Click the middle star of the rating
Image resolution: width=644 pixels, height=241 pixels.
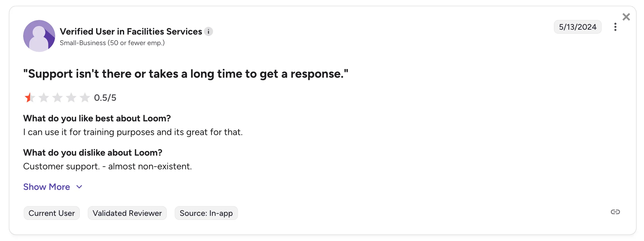57,97
